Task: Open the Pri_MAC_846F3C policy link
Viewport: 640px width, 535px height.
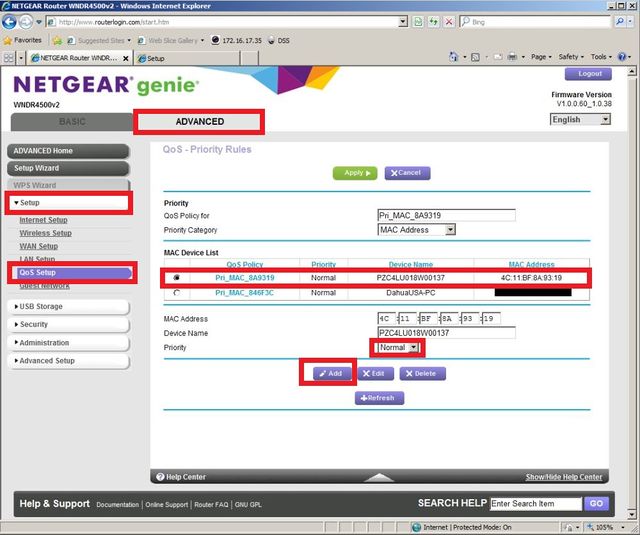Action: tap(244, 293)
